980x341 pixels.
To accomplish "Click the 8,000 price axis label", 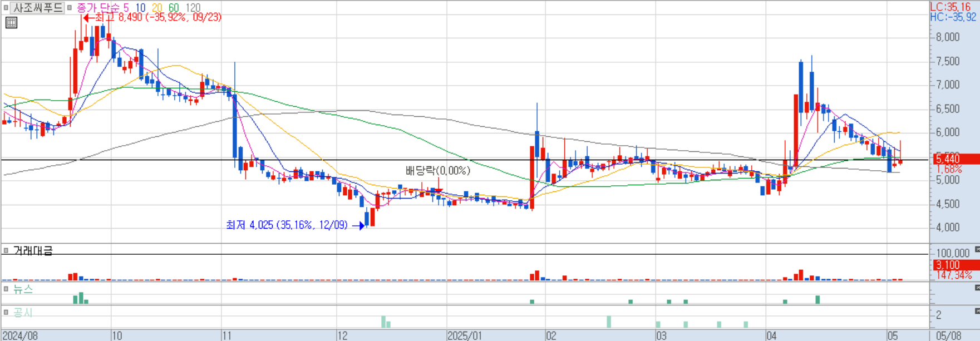I will pos(948,37).
